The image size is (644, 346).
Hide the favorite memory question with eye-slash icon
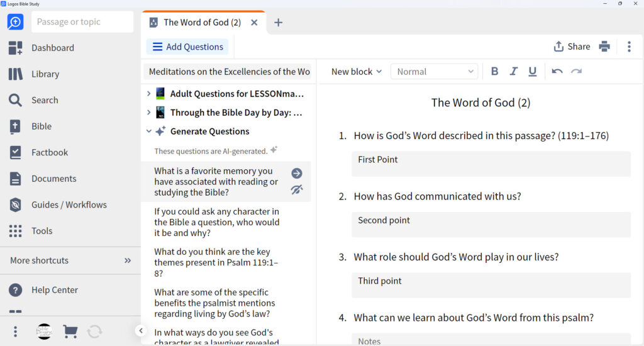pyautogui.click(x=297, y=189)
